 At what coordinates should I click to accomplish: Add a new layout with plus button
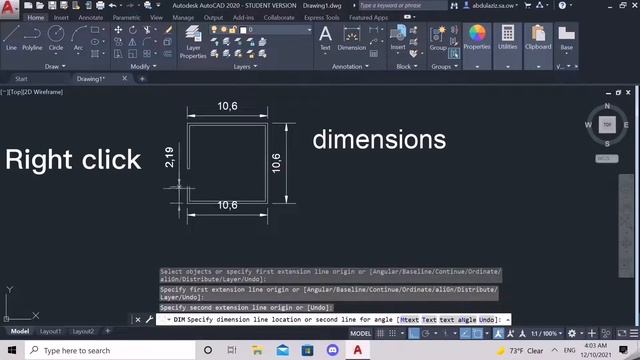(x=107, y=331)
